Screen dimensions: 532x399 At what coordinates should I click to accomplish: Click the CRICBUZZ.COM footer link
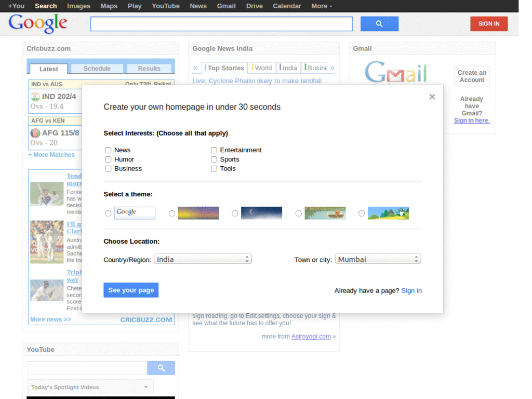pos(146,320)
